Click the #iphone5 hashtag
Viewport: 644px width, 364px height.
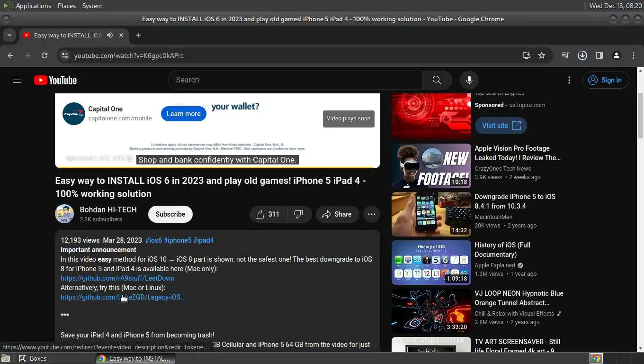tap(178, 240)
